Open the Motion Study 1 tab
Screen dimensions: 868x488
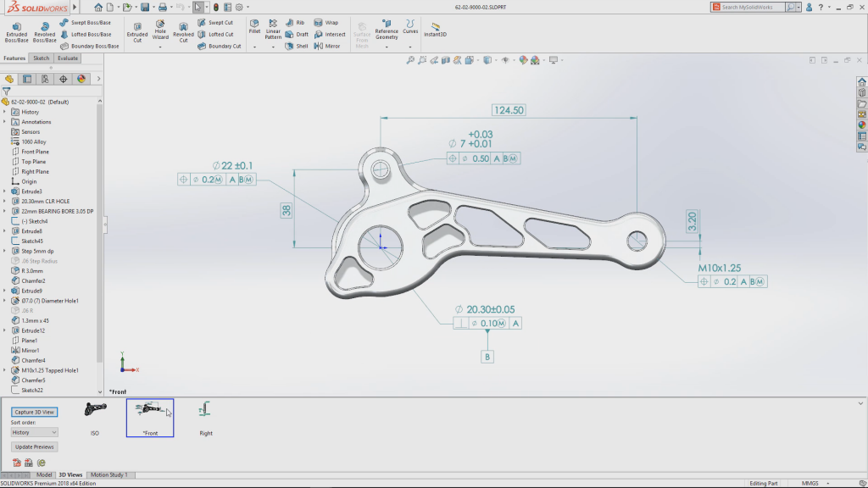tap(109, 474)
